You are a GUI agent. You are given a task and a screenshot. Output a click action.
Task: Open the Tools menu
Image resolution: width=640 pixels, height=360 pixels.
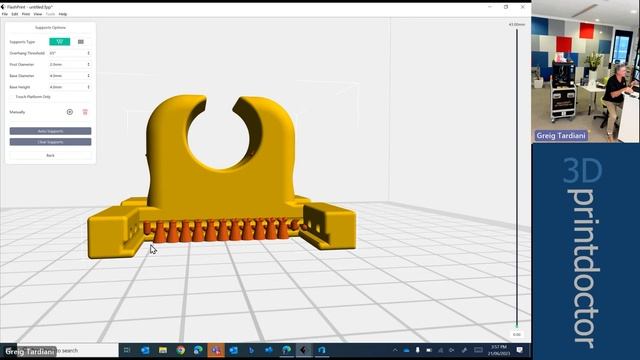(50, 14)
